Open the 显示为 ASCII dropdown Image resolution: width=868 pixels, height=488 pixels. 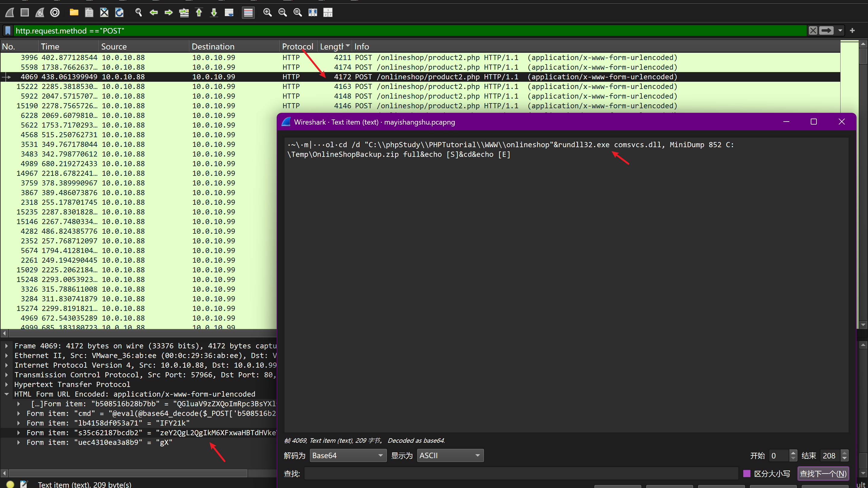click(450, 455)
